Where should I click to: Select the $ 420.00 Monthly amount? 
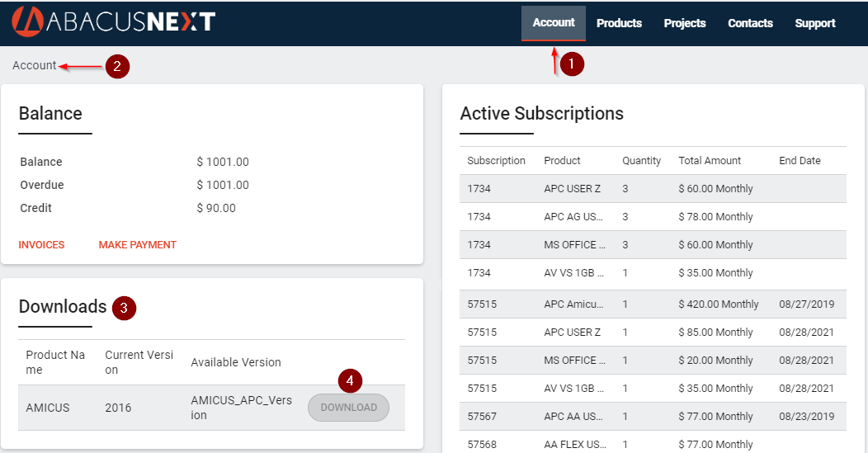click(719, 304)
